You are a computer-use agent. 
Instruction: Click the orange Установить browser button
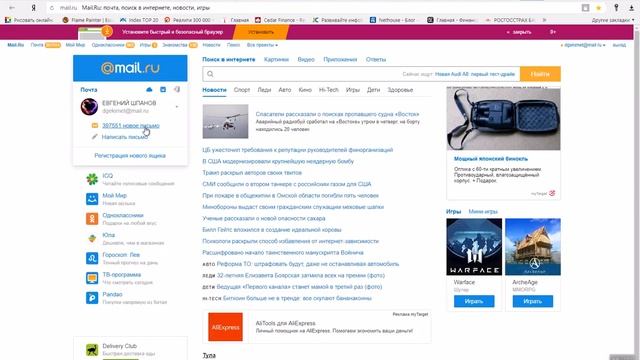click(x=261, y=32)
